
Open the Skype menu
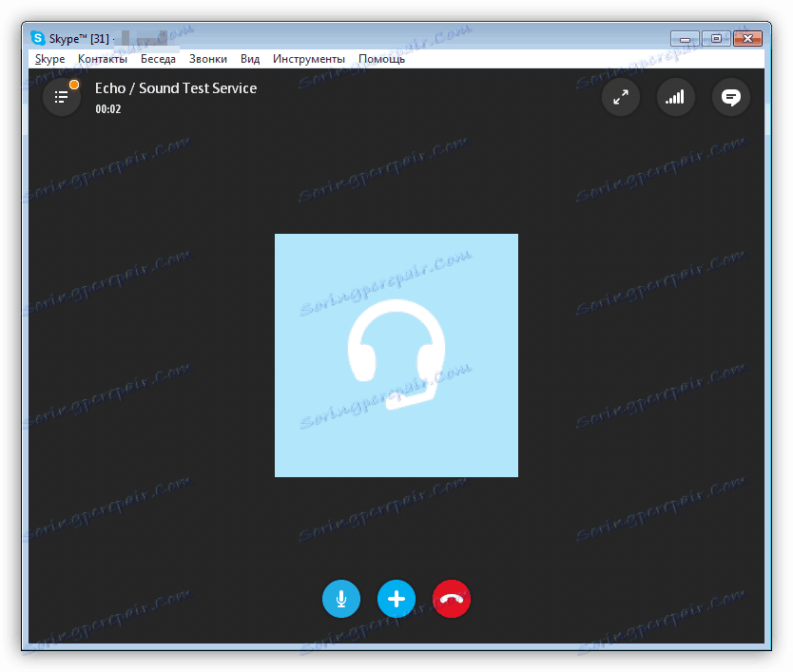pos(49,58)
